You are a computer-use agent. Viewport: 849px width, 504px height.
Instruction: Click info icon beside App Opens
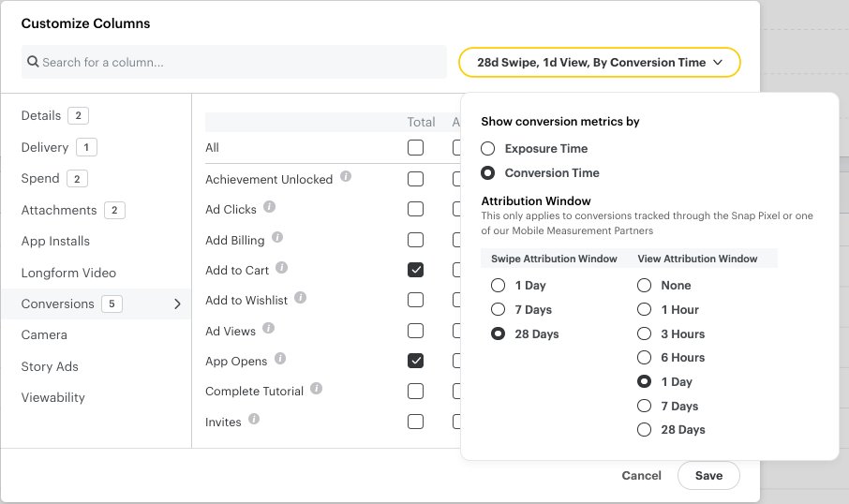pyautogui.click(x=280, y=359)
